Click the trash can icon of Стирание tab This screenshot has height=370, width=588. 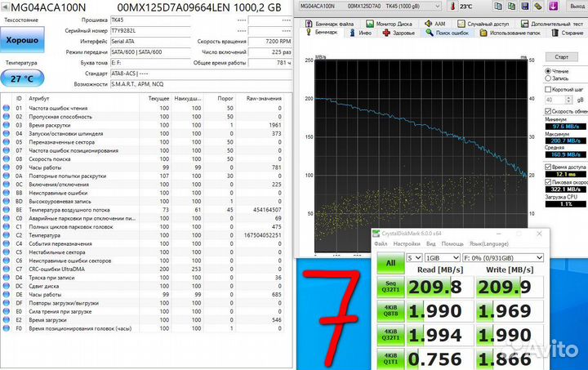[x=555, y=33]
